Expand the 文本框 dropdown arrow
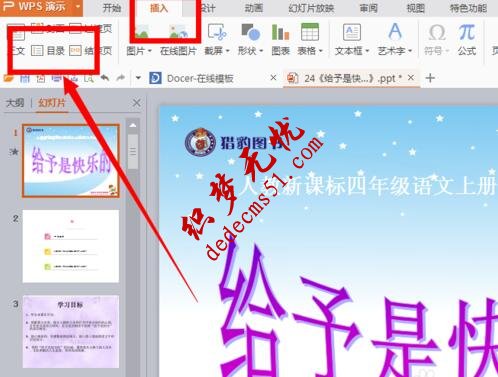 coord(367,51)
